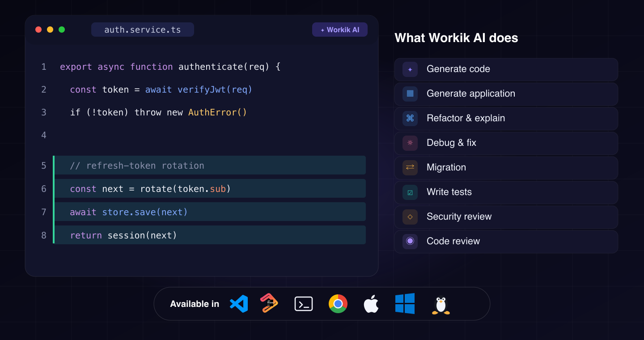Click line number 1 in gutter
Viewport: 644px width, 340px height.
click(x=44, y=67)
